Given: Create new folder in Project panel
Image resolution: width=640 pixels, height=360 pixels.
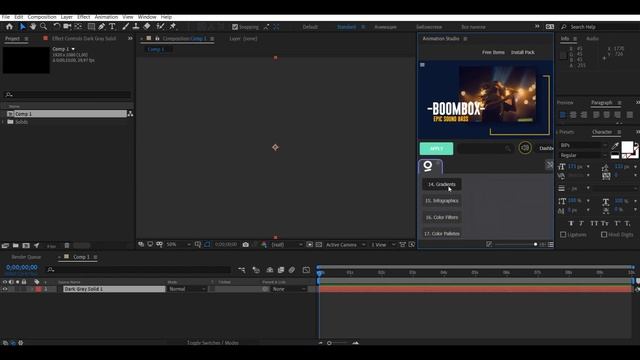Looking at the screenshot, I should tap(16, 246).
